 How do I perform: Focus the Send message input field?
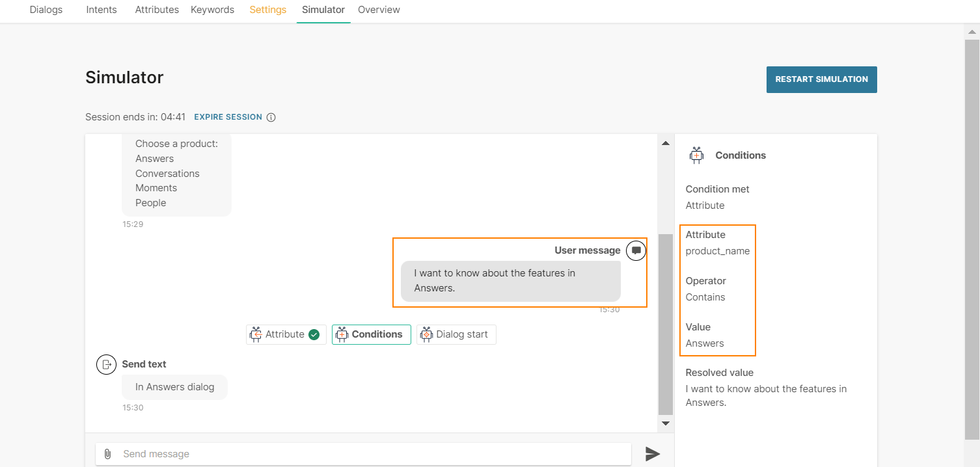click(371, 454)
